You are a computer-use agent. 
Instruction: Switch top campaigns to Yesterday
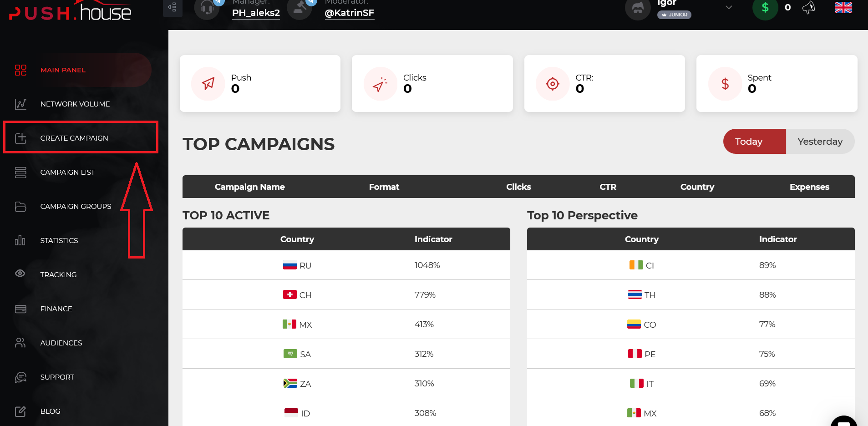click(x=820, y=142)
